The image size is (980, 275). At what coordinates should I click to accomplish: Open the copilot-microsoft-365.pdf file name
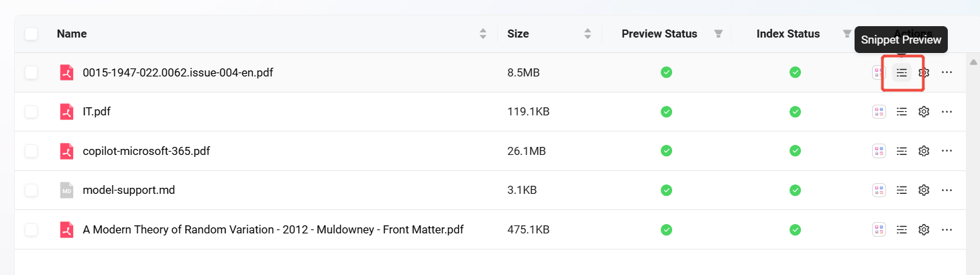coord(146,151)
